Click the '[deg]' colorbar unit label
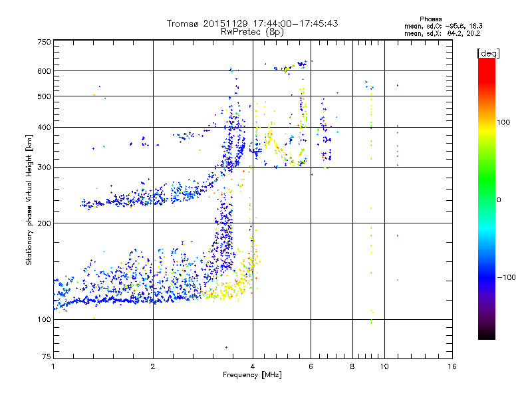This screenshot has width=532, height=399. coord(488,53)
